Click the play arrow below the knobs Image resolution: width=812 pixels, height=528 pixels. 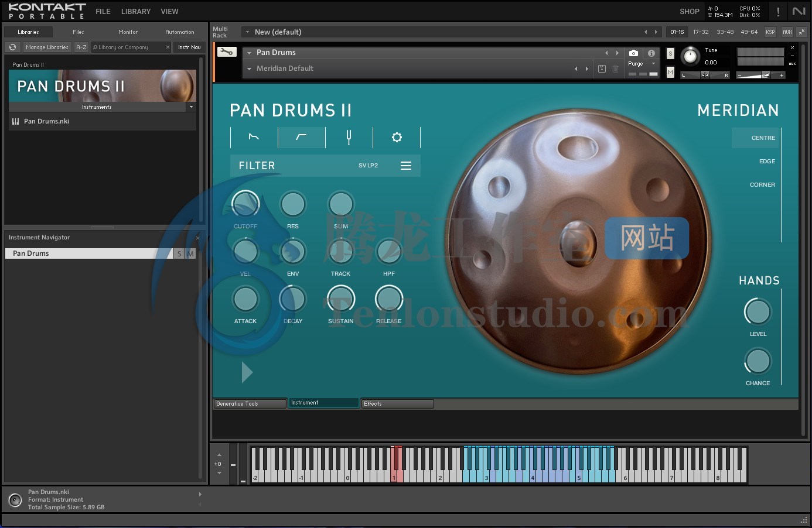click(x=247, y=372)
